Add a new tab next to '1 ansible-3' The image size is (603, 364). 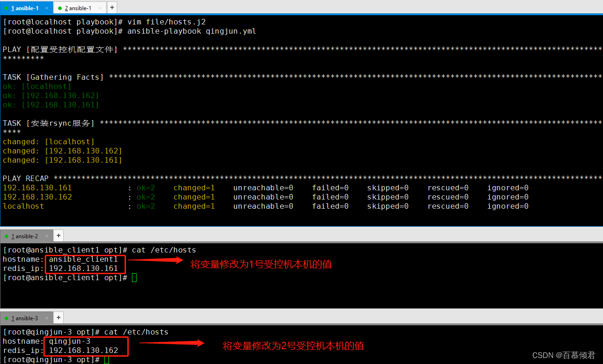pyautogui.click(x=59, y=318)
